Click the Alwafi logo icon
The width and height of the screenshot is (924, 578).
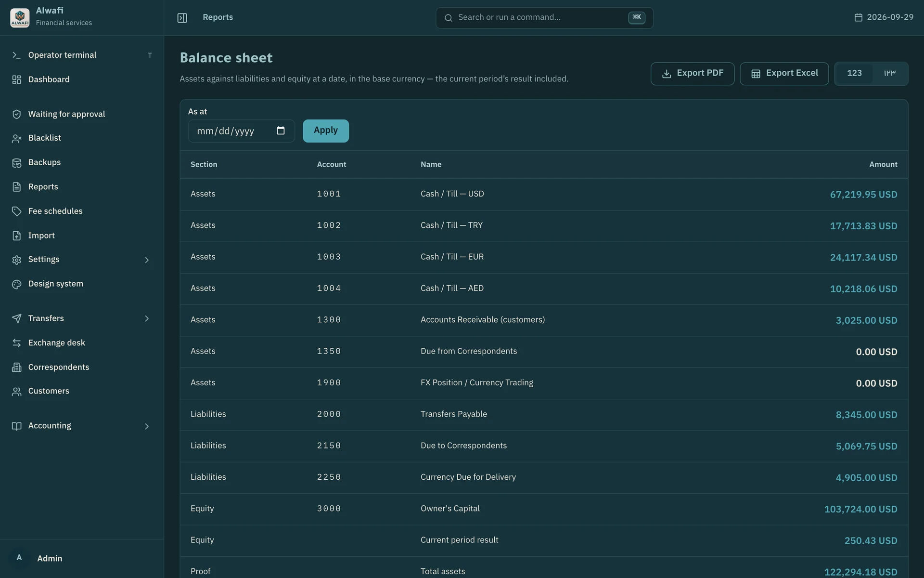pyautogui.click(x=20, y=18)
